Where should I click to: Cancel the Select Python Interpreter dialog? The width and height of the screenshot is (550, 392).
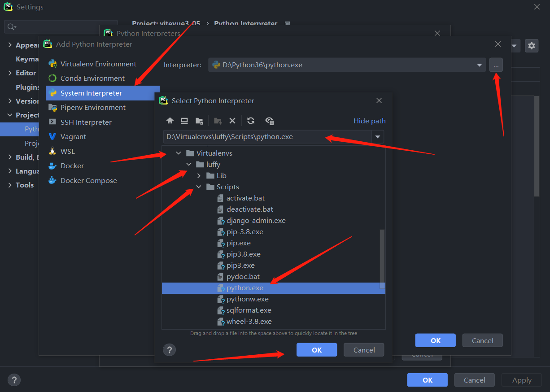pos(364,350)
